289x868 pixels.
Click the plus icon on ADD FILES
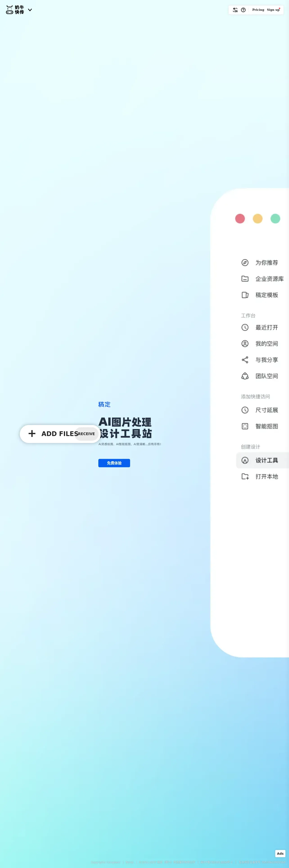pyautogui.click(x=32, y=433)
